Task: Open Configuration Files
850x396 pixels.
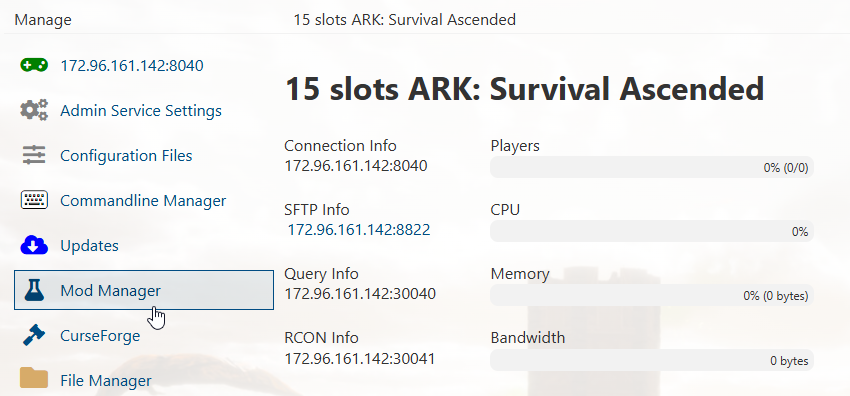Action: click(126, 155)
